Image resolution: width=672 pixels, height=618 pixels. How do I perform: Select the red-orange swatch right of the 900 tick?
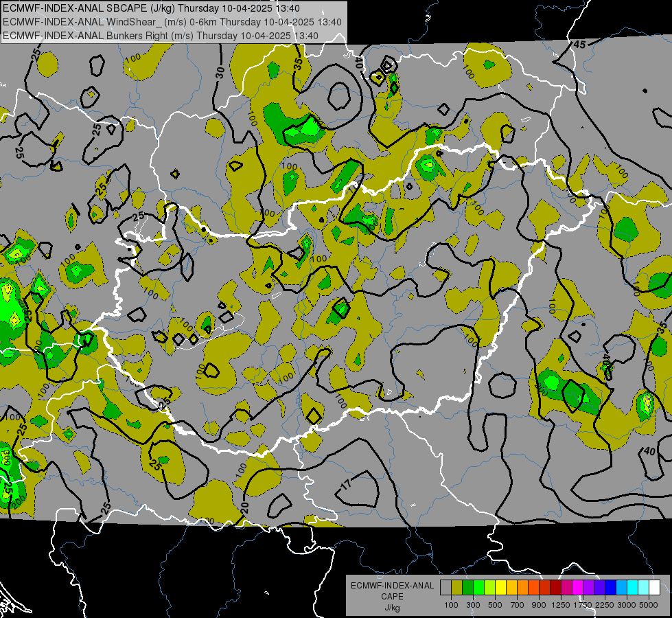[545, 587]
